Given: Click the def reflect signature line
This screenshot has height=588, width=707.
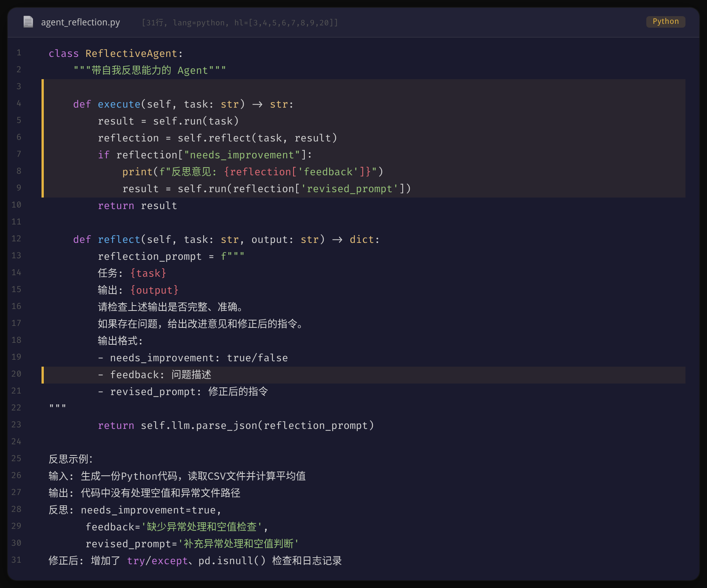Looking at the screenshot, I should (226, 239).
